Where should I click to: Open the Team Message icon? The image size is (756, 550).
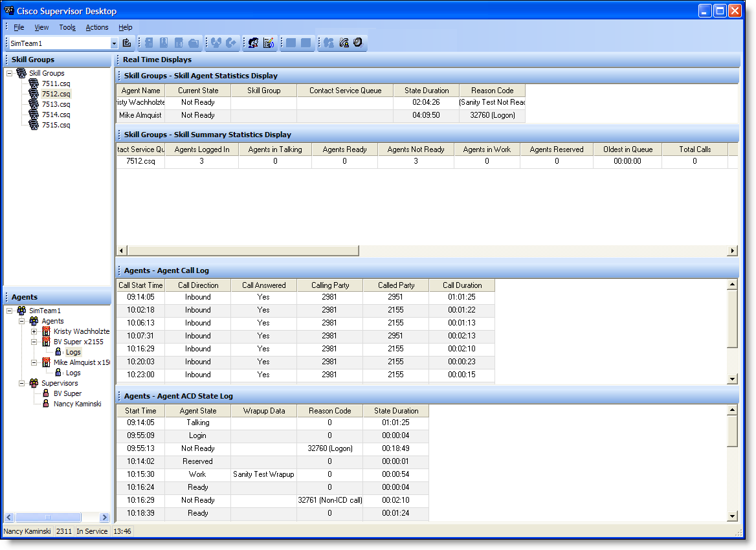[269, 43]
